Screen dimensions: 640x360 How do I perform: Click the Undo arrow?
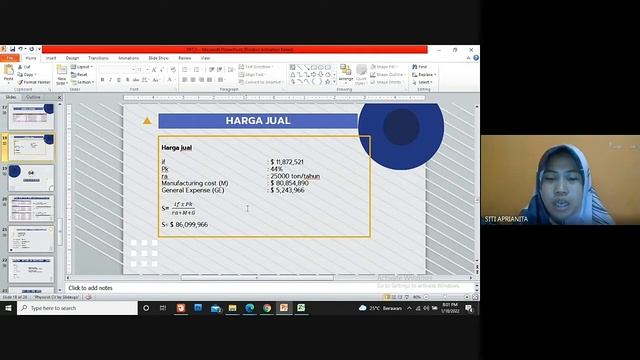click(20, 49)
